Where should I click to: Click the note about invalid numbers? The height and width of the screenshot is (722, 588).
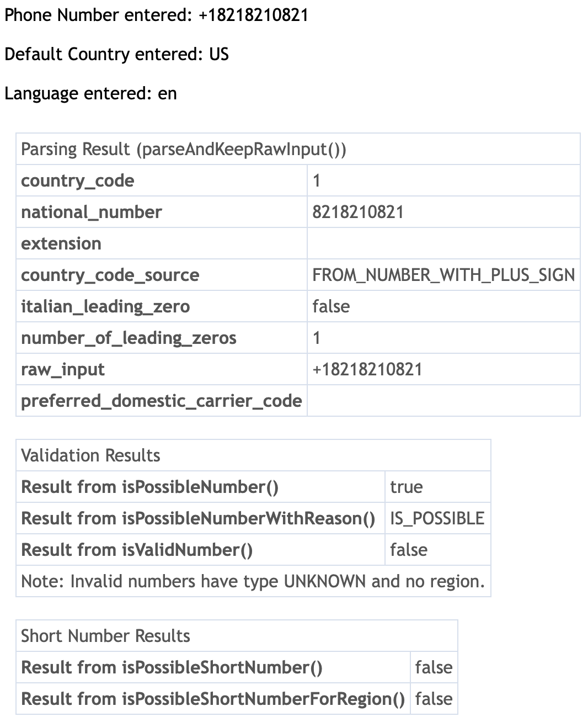253,581
